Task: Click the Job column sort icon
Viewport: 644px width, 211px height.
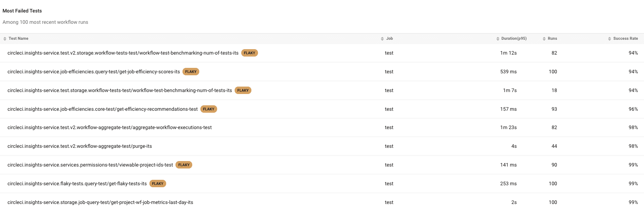Action: (x=382, y=39)
